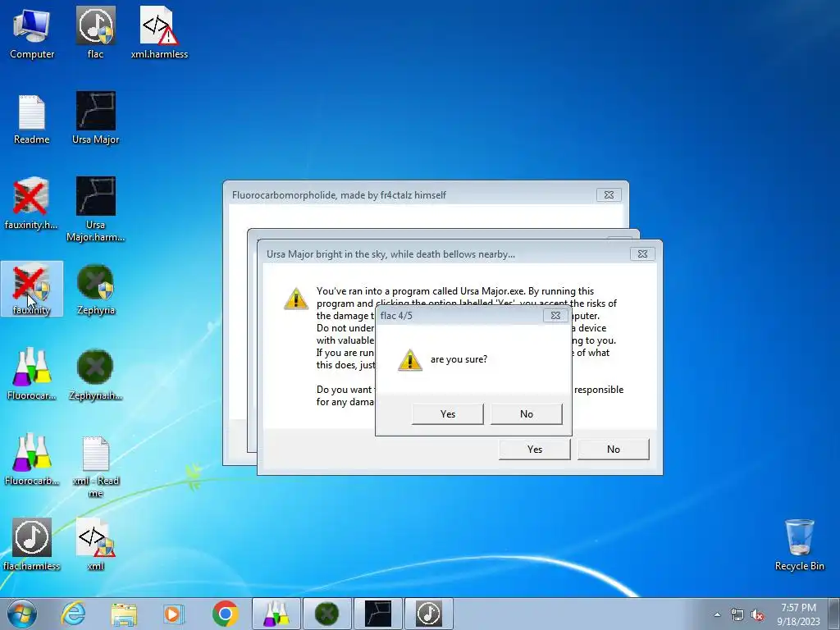Image resolution: width=840 pixels, height=630 pixels.
Task: Click the warning icon in flac dialog
Action: tap(410, 360)
